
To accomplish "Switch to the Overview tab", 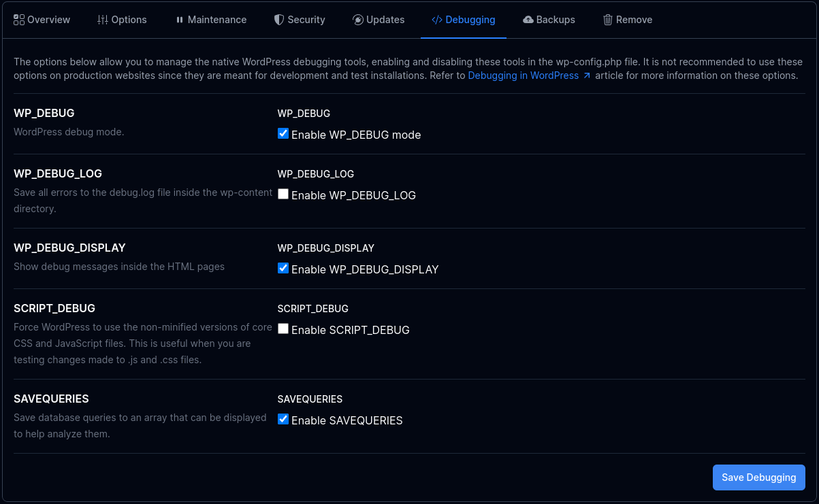I will (x=42, y=19).
